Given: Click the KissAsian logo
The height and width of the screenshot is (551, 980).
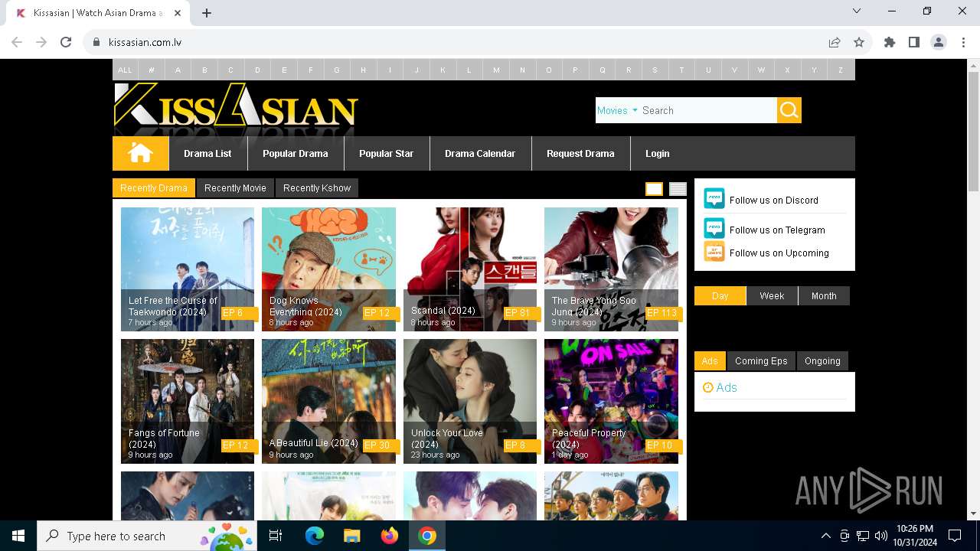Looking at the screenshot, I should point(236,106).
